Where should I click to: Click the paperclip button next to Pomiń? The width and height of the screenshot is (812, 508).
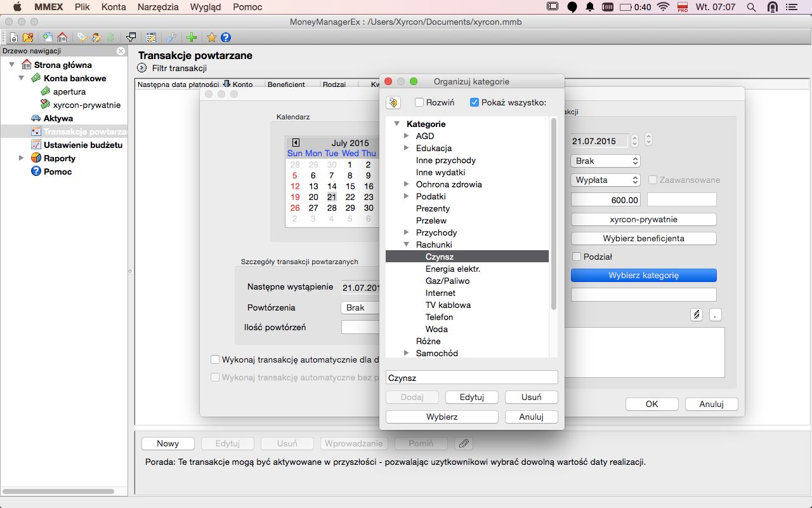tap(464, 443)
